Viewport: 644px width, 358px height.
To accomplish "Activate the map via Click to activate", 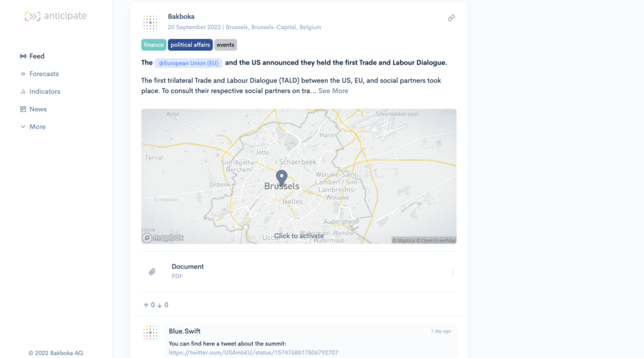I will click(x=299, y=236).
